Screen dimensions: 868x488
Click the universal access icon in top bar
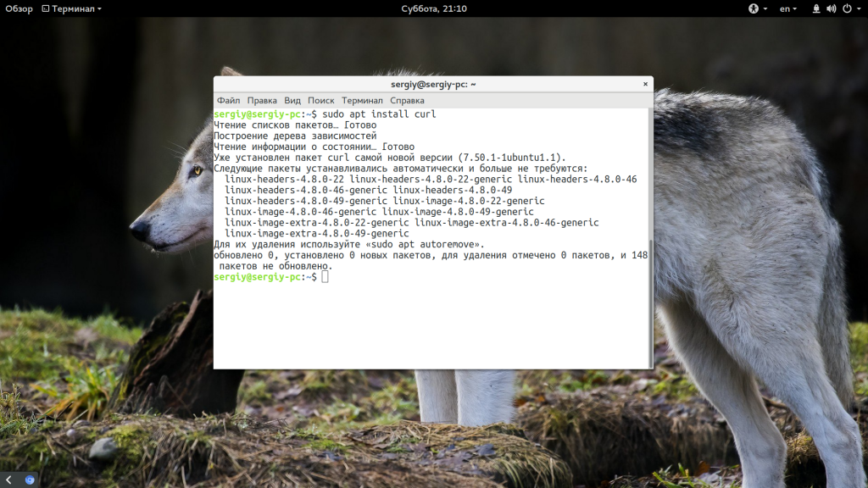point(754,8)
